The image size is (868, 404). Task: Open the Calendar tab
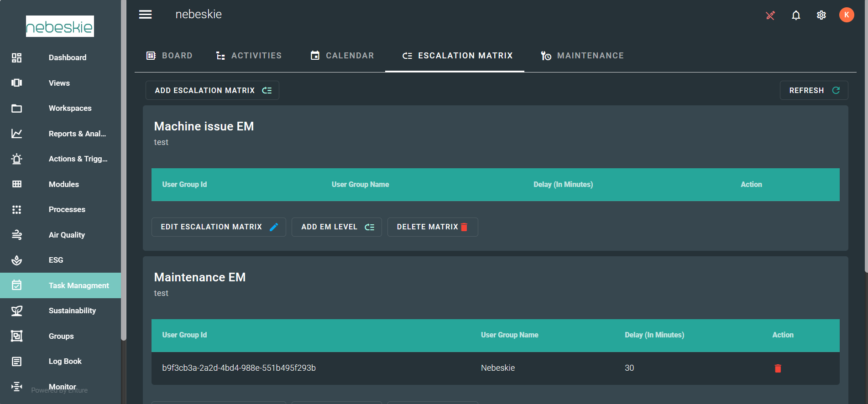pyautogui.click(x=342, y=56)
